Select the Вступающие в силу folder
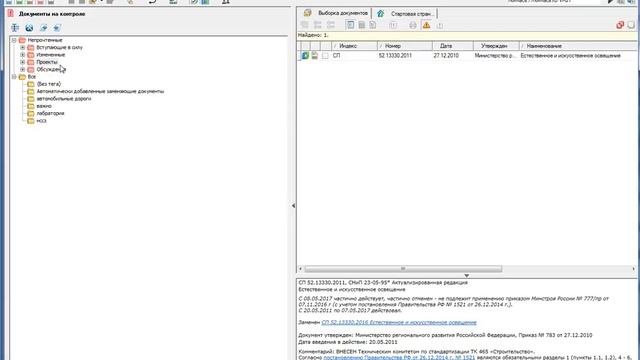 pos(60,47)
